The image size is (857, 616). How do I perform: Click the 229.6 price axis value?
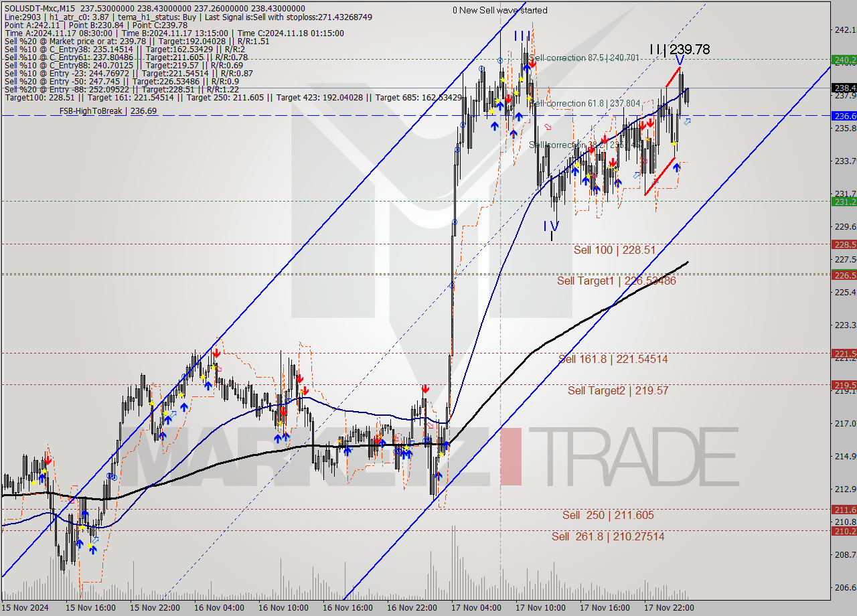[844, 226]
